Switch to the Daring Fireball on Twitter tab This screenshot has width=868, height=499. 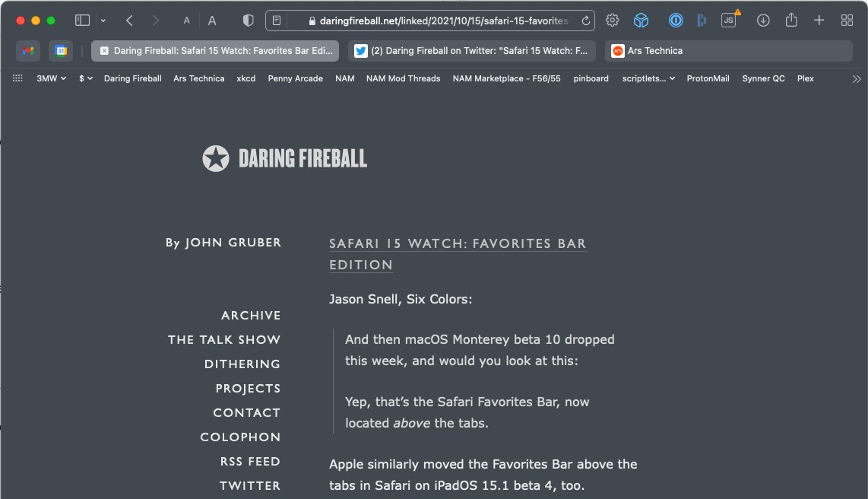point(472,51)
